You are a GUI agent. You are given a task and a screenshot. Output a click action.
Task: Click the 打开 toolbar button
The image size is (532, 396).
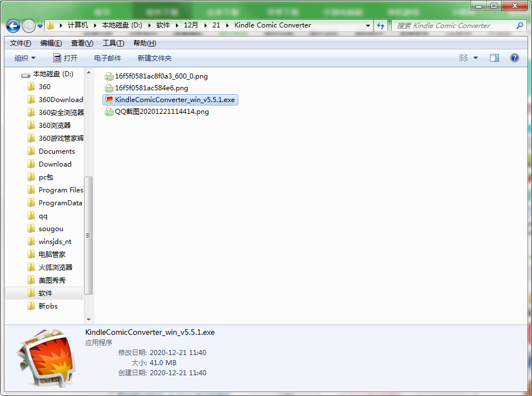66,58
